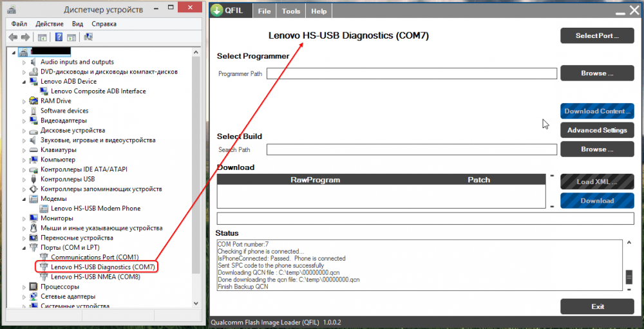Open the Действие menu
Viewport: 644px width, 329px height.
[50, 24]
